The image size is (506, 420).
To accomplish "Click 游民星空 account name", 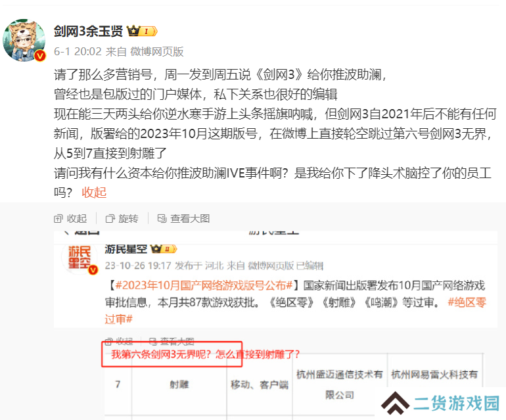I will coord(126,249).
